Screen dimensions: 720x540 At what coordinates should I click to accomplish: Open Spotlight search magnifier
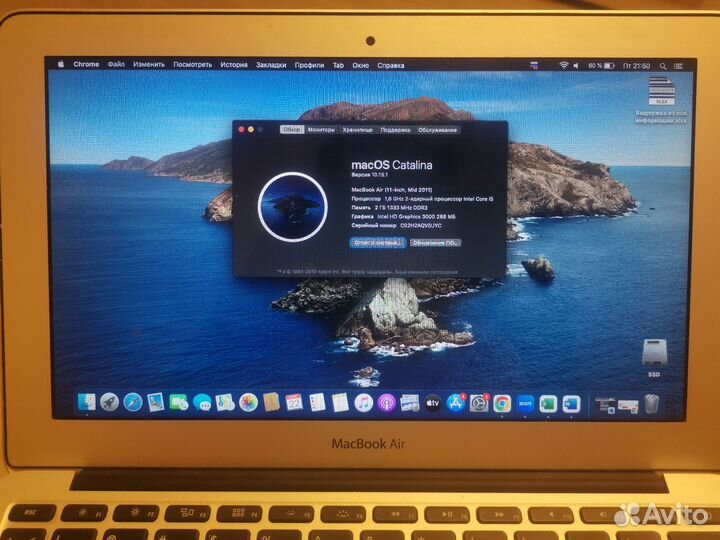663,66
